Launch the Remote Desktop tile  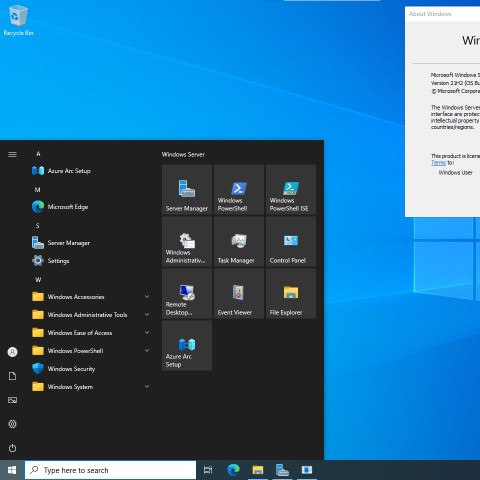click(x=187, y=294)
